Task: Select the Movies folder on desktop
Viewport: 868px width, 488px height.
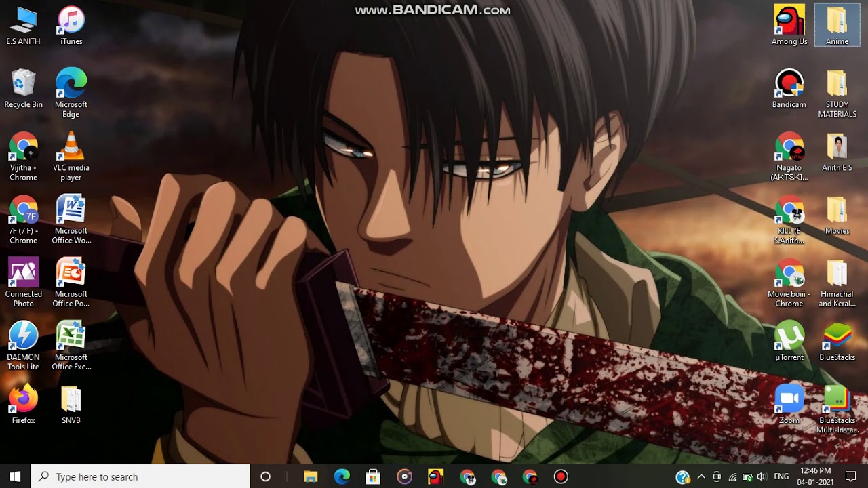Action: (x=837, y=215)
